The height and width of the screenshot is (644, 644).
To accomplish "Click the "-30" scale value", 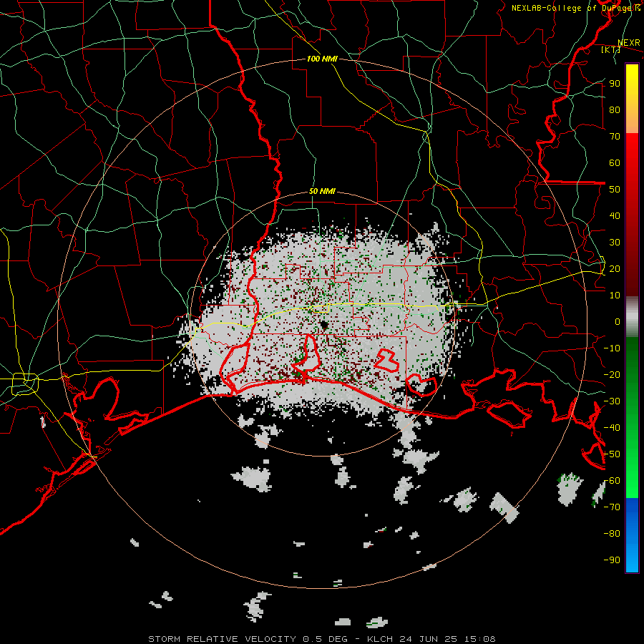I will click(612, 401).
